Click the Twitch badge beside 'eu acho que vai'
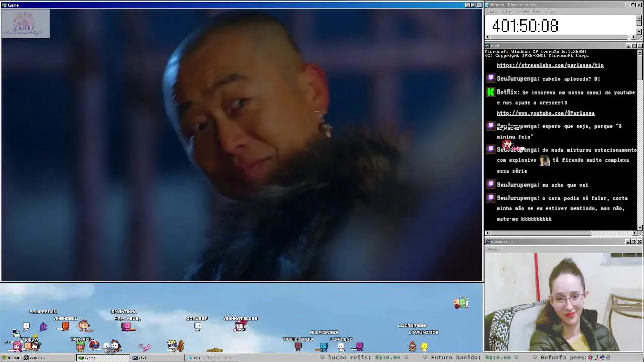Image resolution: width=644 pixels, height=362 pixels. pyautogui.click(x=491, y=185)
